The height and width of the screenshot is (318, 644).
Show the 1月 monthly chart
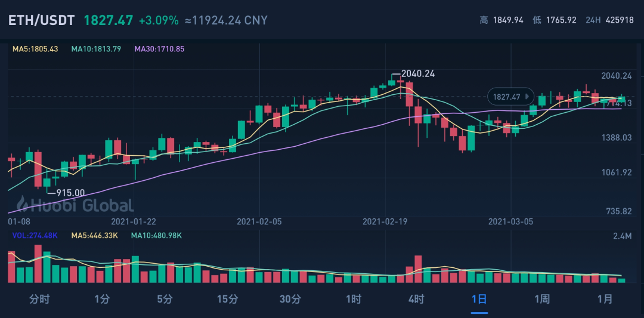[x=605, y=299]
